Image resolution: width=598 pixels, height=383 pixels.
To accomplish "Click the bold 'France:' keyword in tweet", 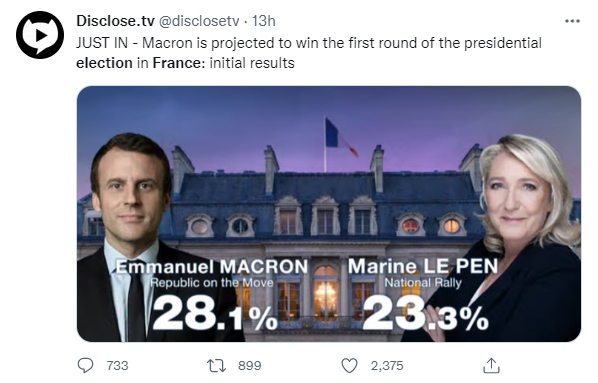I will click(179, 63).
